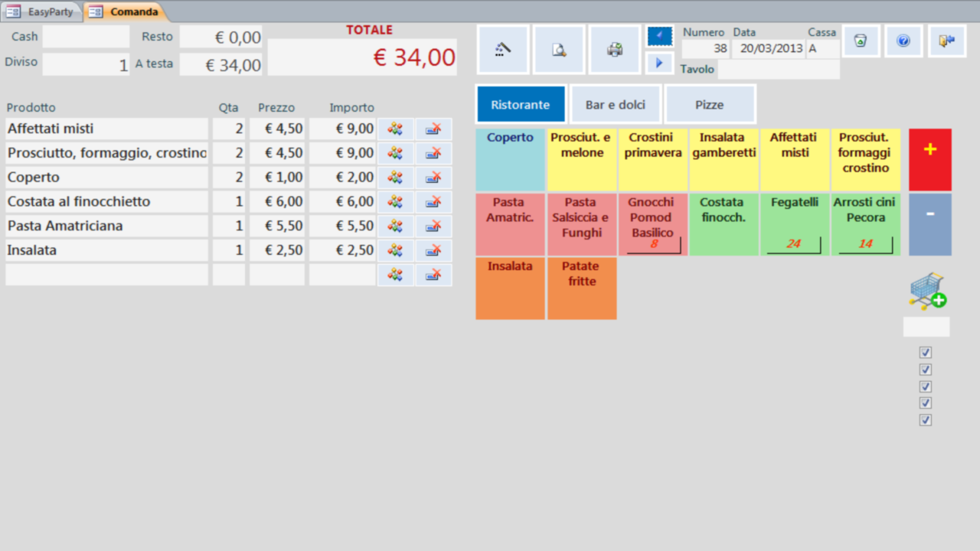Screen dimensions: 980x551
Task: Open variants icon for Pasta Amatriciana row
Action: coord(395,227)
